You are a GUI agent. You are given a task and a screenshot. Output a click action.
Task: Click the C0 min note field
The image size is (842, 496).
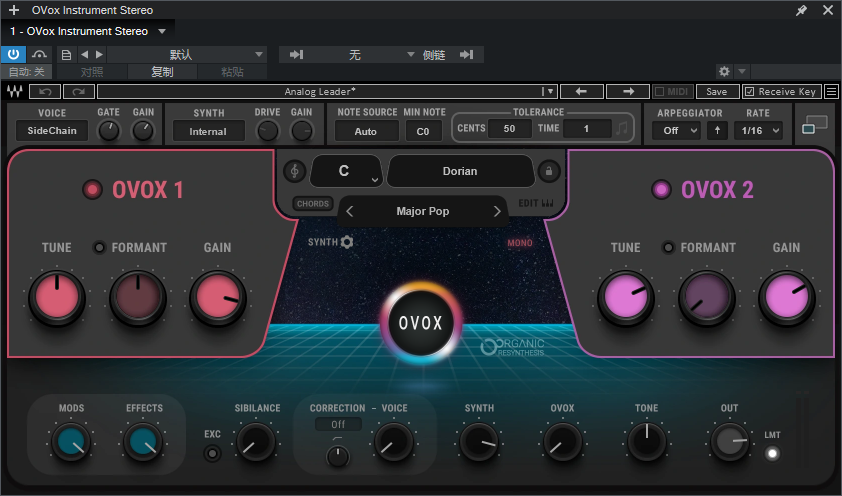[x=423, y=131]
